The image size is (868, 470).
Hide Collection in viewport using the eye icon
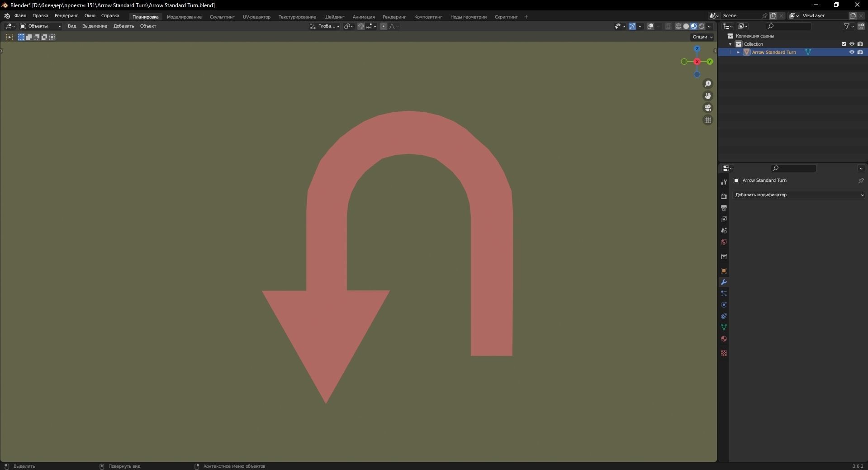[852, 44]
